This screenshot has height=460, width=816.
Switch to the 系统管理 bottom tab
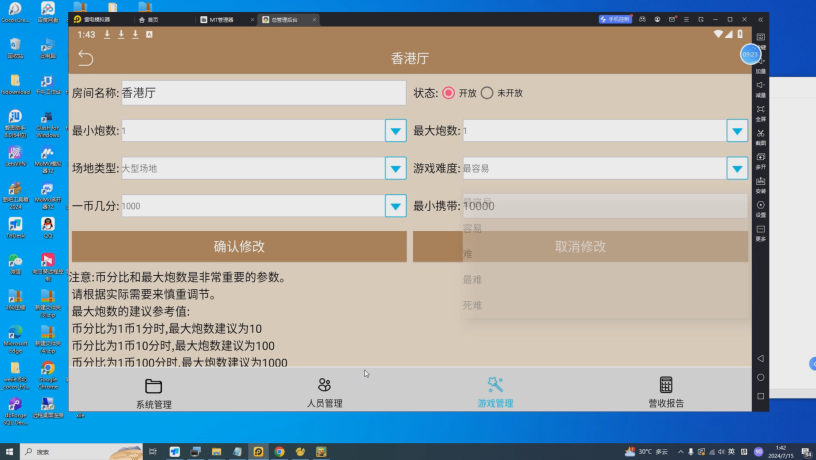pos(153,392)
